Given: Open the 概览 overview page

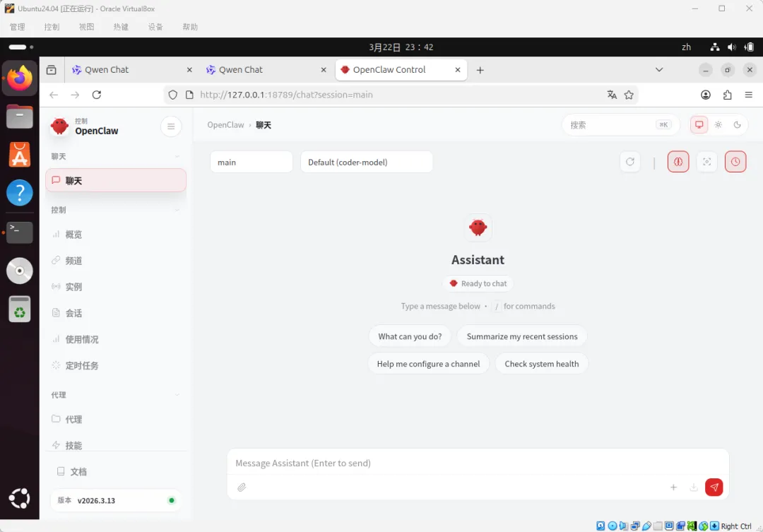Looking at the screenshot, I should tap(116, 235).
